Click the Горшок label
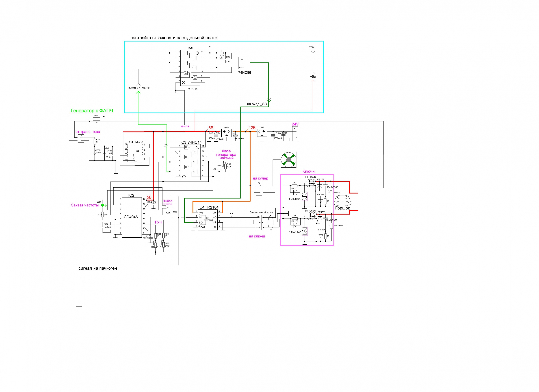 pos(342,208)
